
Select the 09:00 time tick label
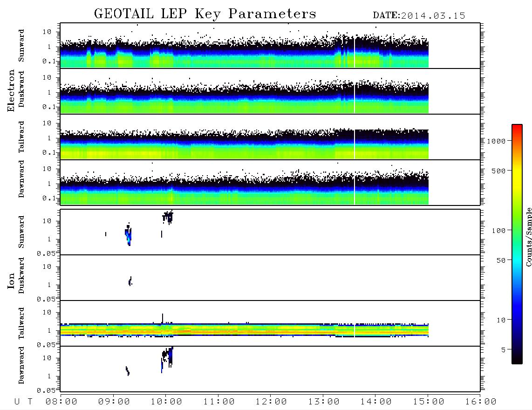[114, 402]
